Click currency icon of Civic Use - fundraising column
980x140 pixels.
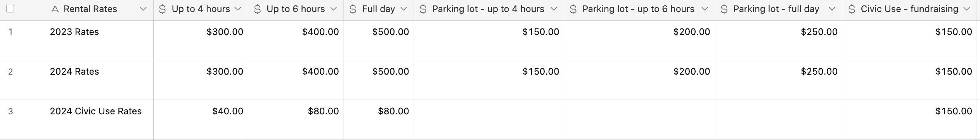(x=852, y=9)
